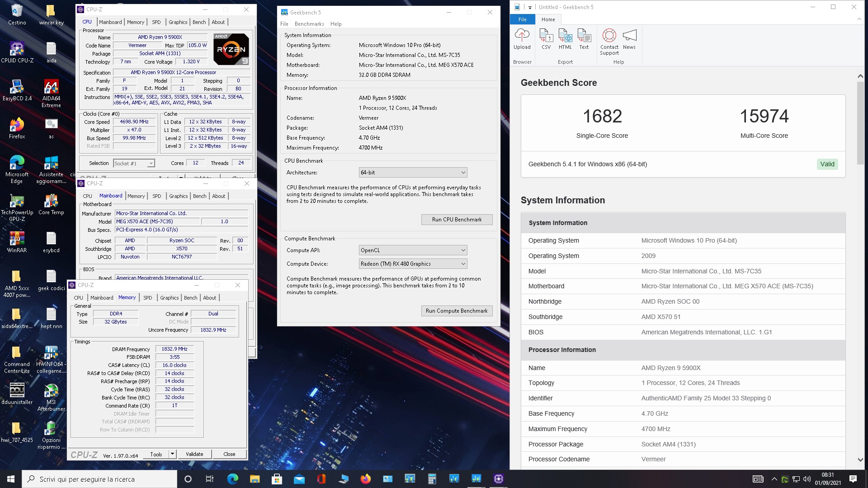Open Quick Access Toolbar customize arrow

[530, 7]
